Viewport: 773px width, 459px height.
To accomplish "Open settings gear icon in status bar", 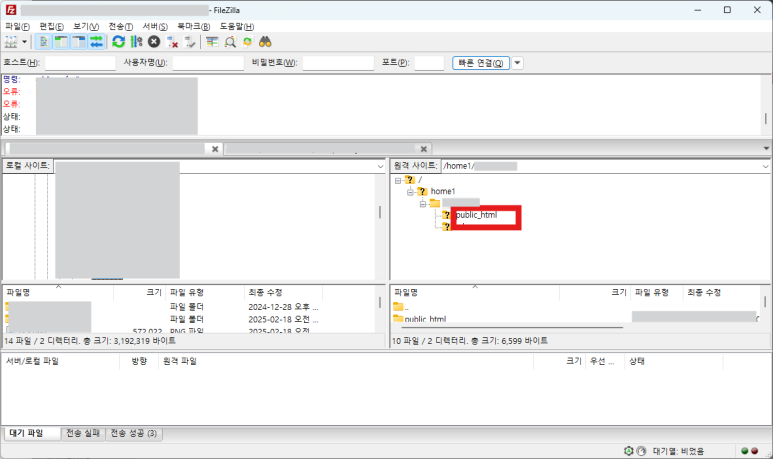I will tap(629, 451).
